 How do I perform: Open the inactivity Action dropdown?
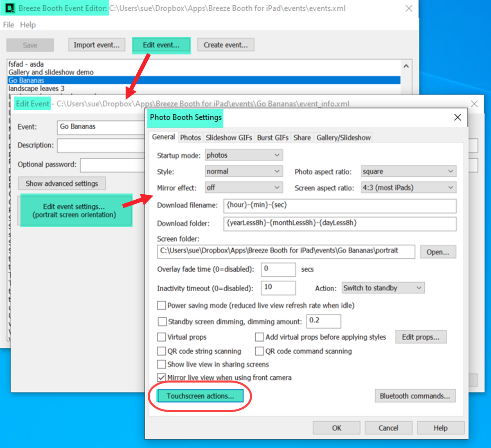[383, 288]
